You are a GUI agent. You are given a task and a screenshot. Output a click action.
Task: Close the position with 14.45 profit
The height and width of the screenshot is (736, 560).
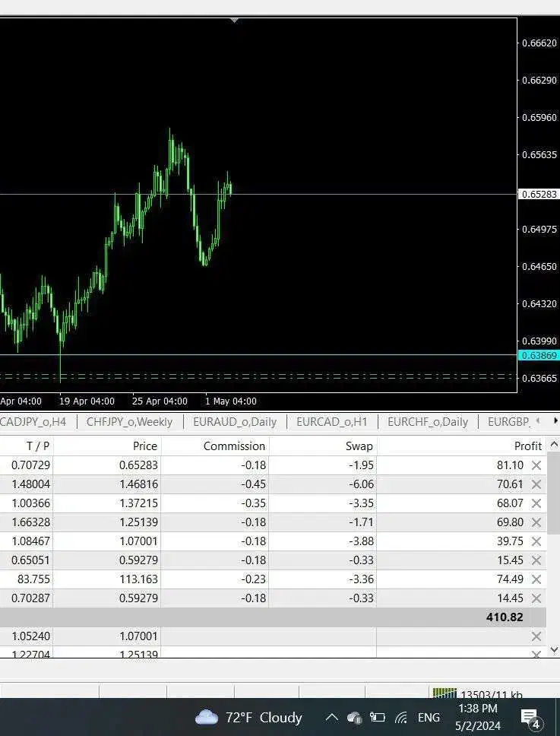536,598
